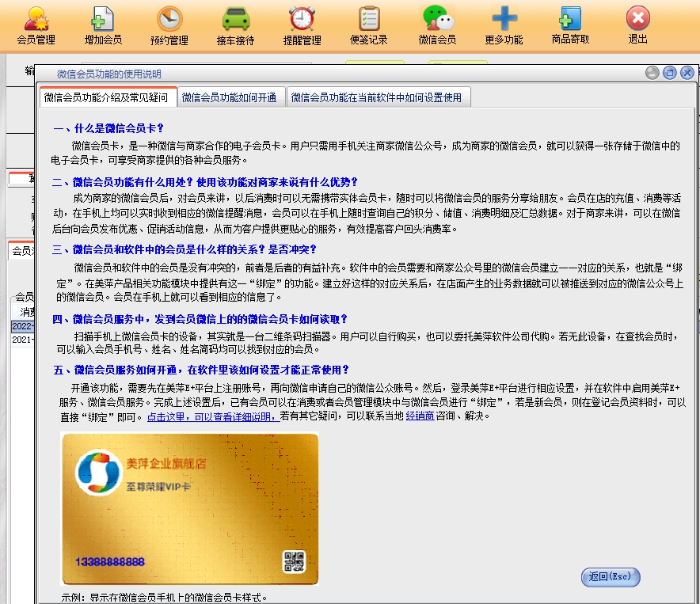Follow the 经销商 dealer link

420,416
